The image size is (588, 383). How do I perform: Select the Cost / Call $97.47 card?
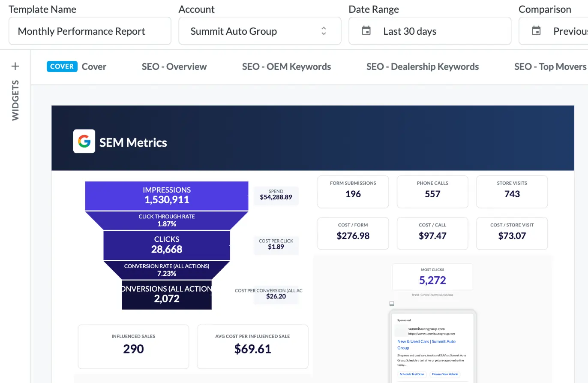(x=432, y=233)
